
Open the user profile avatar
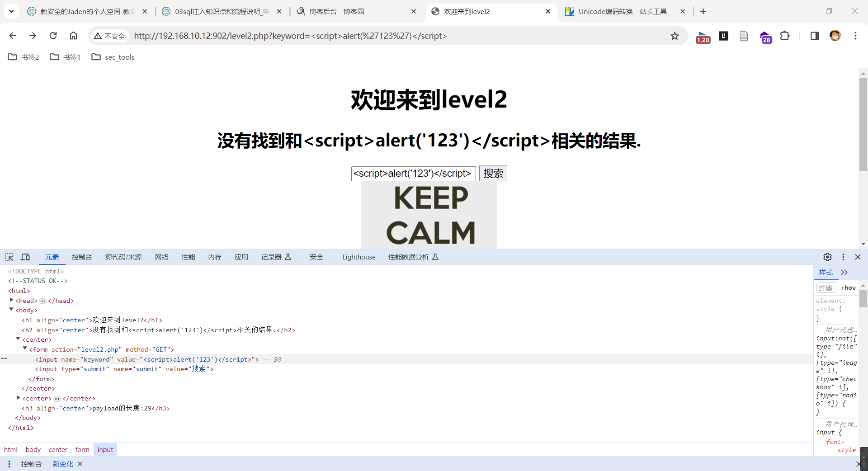[835, 36]
